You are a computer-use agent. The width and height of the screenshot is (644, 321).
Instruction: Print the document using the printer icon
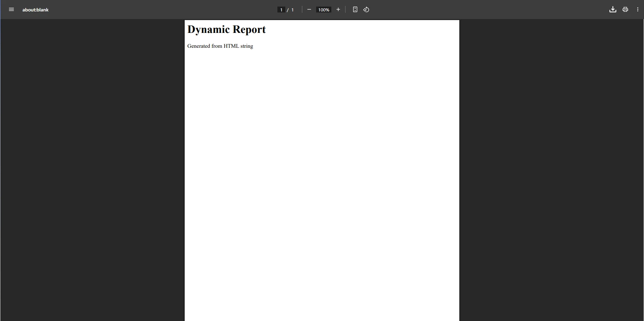625,10
